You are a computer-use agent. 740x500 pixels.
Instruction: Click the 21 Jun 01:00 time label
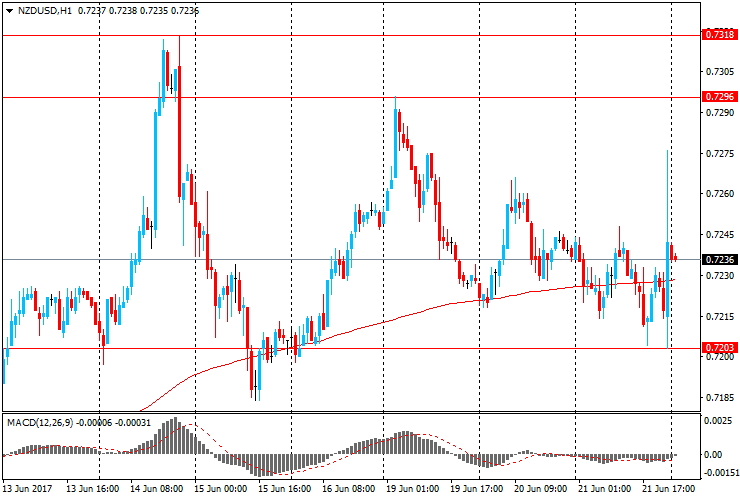[x=605, y=489]
